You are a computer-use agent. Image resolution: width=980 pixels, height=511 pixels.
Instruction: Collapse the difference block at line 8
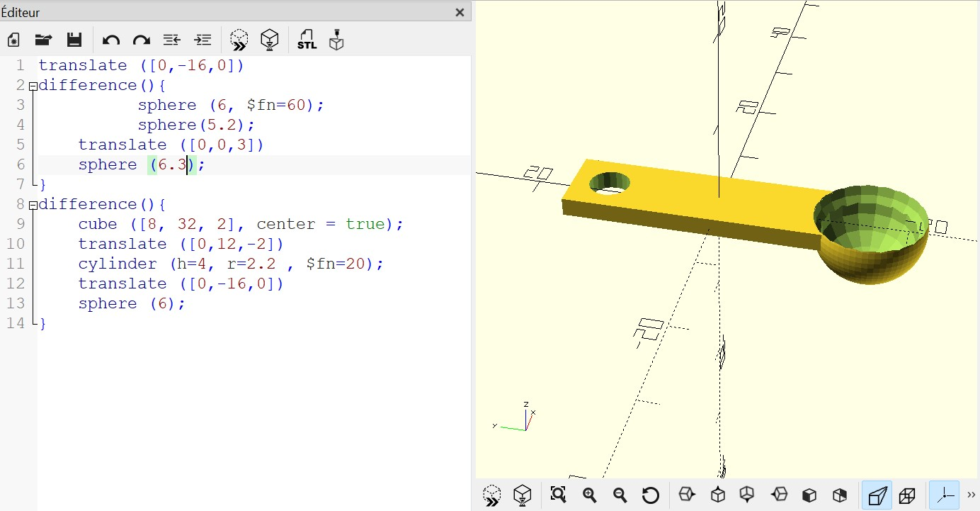33,205
